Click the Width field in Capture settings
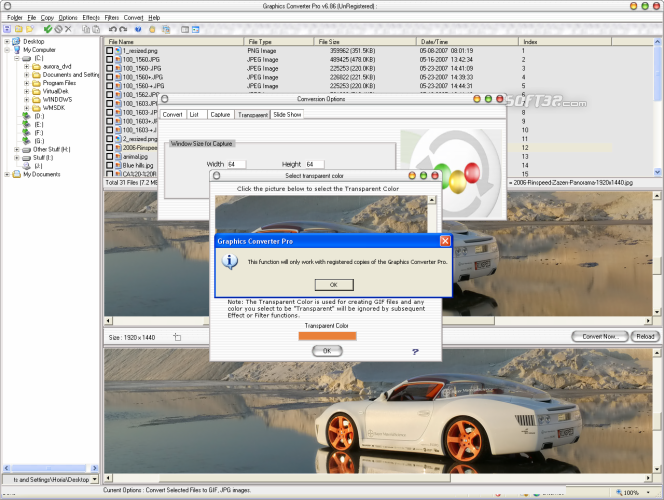This screenshot has height=500, width=664. pyautogui.click(x=236, y=164)
